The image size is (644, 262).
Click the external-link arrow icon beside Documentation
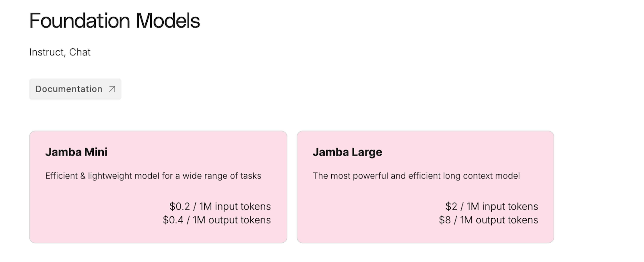click(112, 89)
